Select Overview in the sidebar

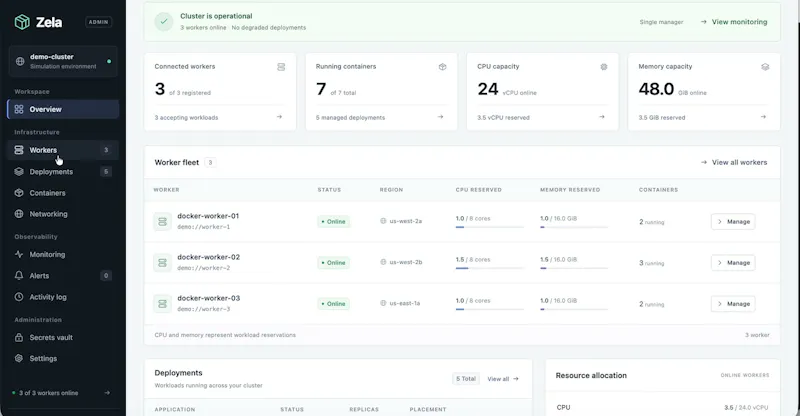tap(63, 109)
